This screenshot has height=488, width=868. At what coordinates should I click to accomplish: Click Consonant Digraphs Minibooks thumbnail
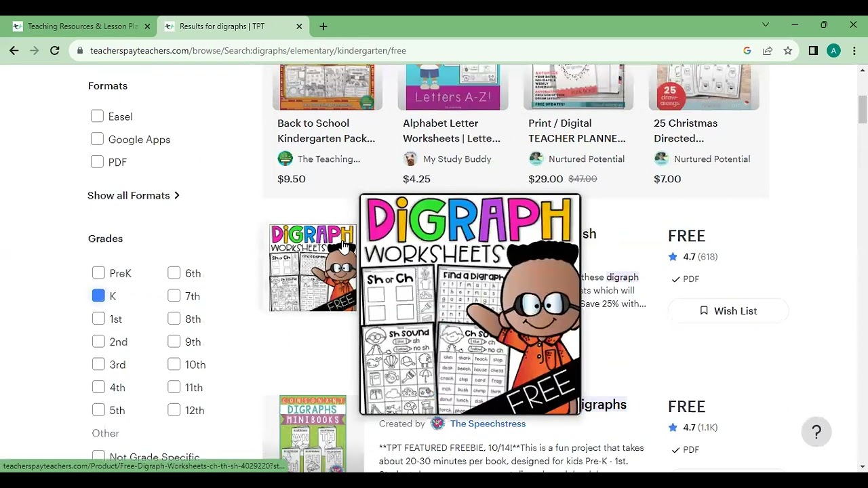tap(313, 434)
